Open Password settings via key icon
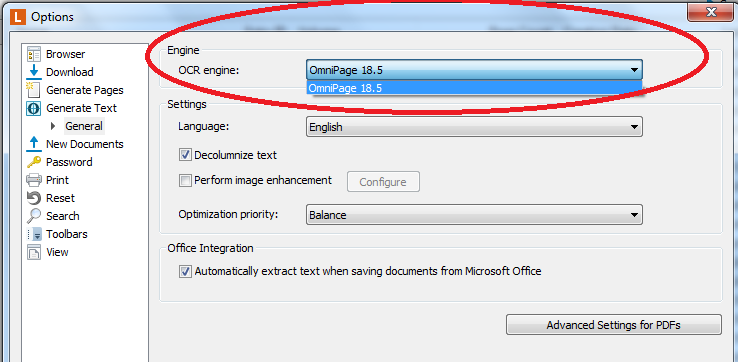738x362 pixels. coord(34,162)
